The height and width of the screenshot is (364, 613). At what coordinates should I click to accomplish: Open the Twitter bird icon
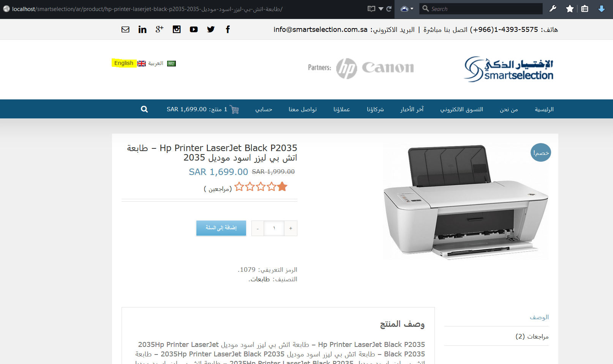[x=211, y=29]
